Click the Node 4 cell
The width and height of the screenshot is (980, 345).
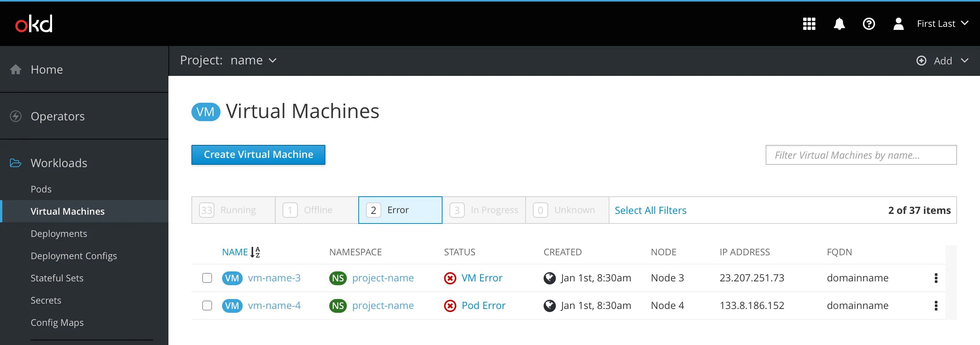click(x=667, y=306)
